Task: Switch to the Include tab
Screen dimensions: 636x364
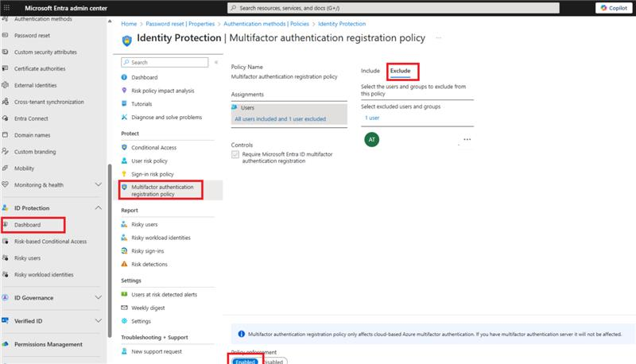Action: (370, 71)
